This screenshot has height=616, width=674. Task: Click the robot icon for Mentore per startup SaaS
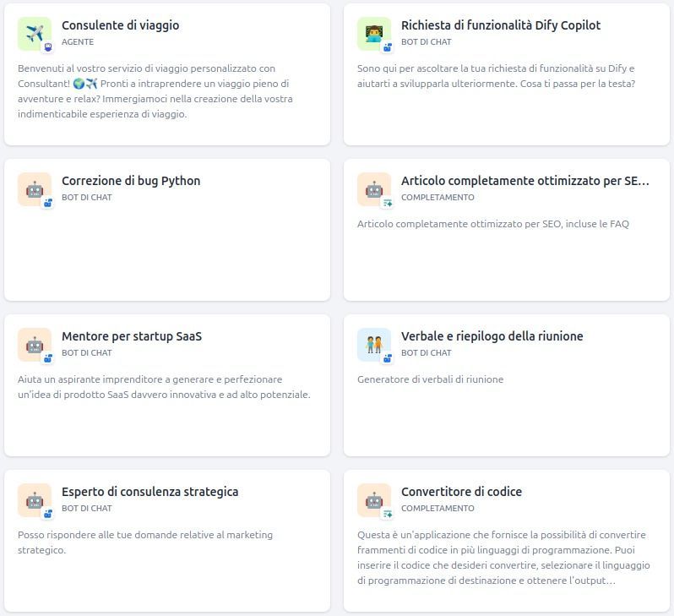click(34, 344)
